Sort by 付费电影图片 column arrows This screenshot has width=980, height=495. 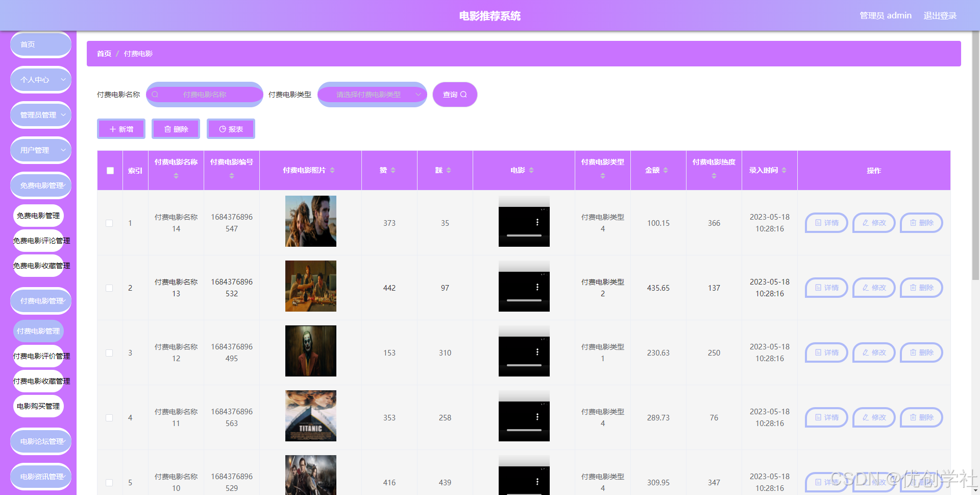pos(332,170)
